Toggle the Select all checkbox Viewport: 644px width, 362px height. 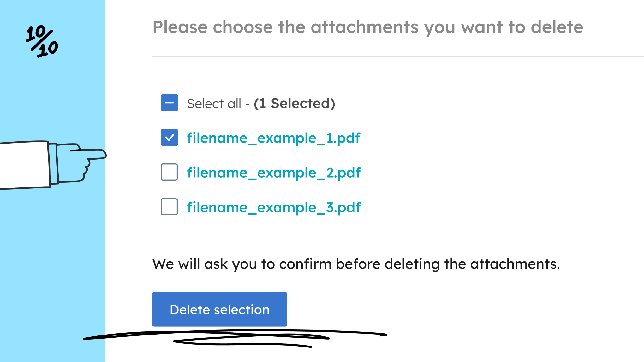169,103
